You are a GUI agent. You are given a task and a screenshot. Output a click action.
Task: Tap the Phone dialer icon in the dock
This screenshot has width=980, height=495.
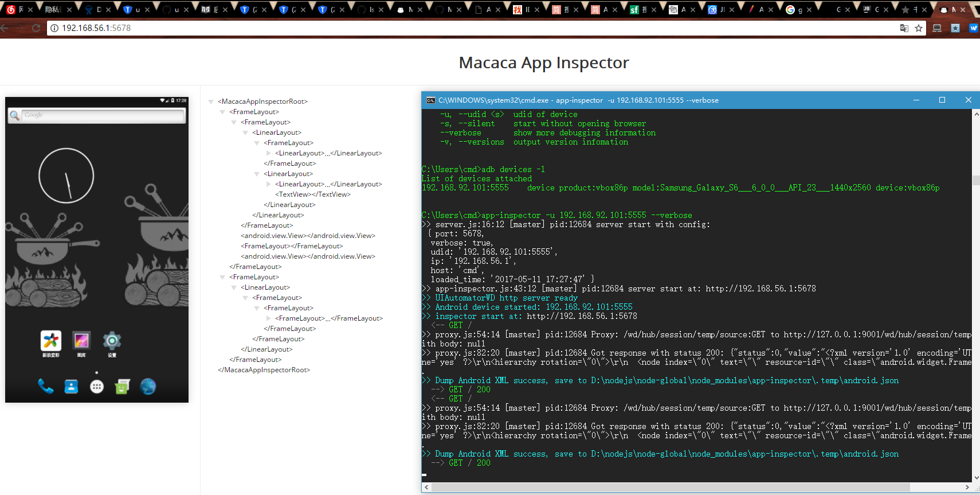pyautogui.click(x=45, y=387)
